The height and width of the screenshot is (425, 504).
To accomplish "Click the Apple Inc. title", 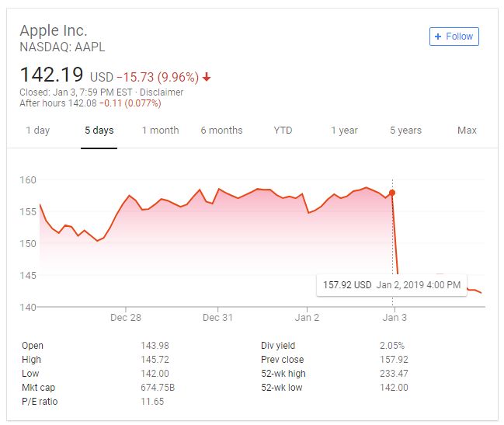I will (x=54, y=31).
